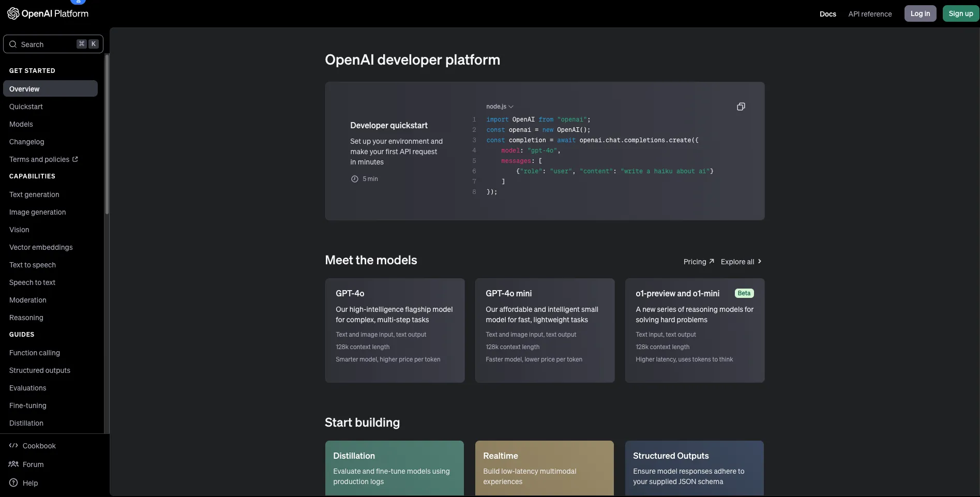Switch to the API reference tab

coord(870,14)
